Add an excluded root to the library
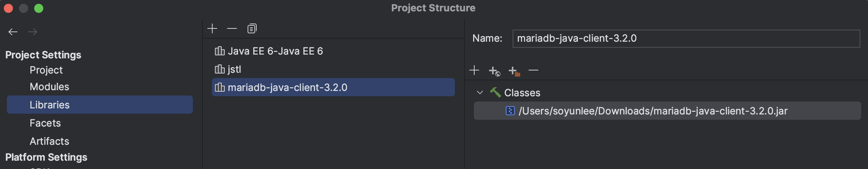This screenshot has width=868, height=169. tap(514, 71)
